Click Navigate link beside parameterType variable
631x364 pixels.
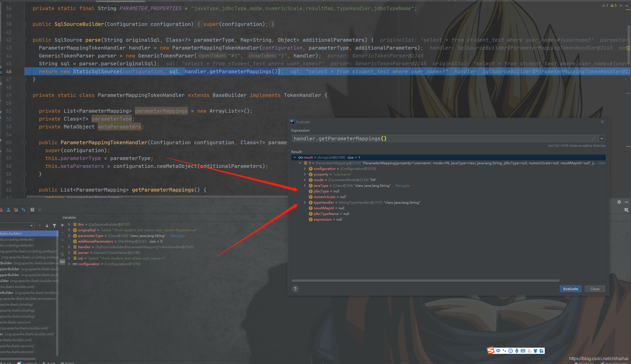pos(177,236)
